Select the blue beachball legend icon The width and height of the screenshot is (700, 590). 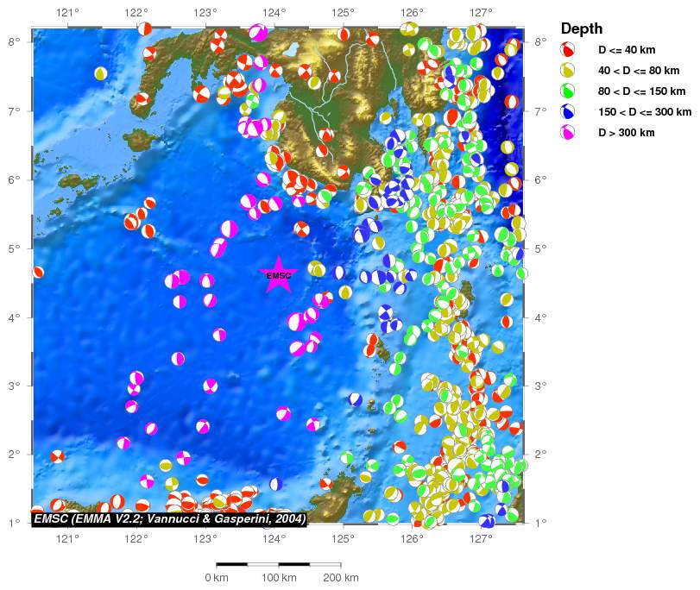click(568, 111)
